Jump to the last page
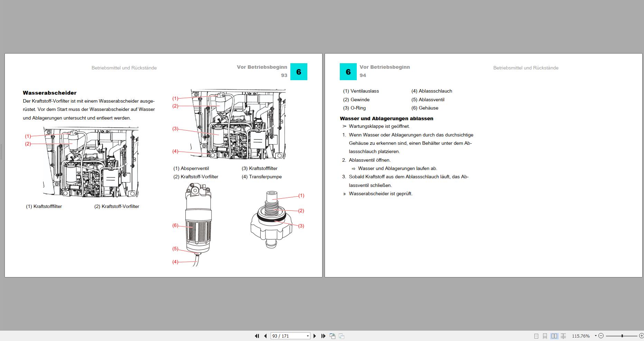The height and width of the screenshot is (341, 644). (x=323, y=336)
